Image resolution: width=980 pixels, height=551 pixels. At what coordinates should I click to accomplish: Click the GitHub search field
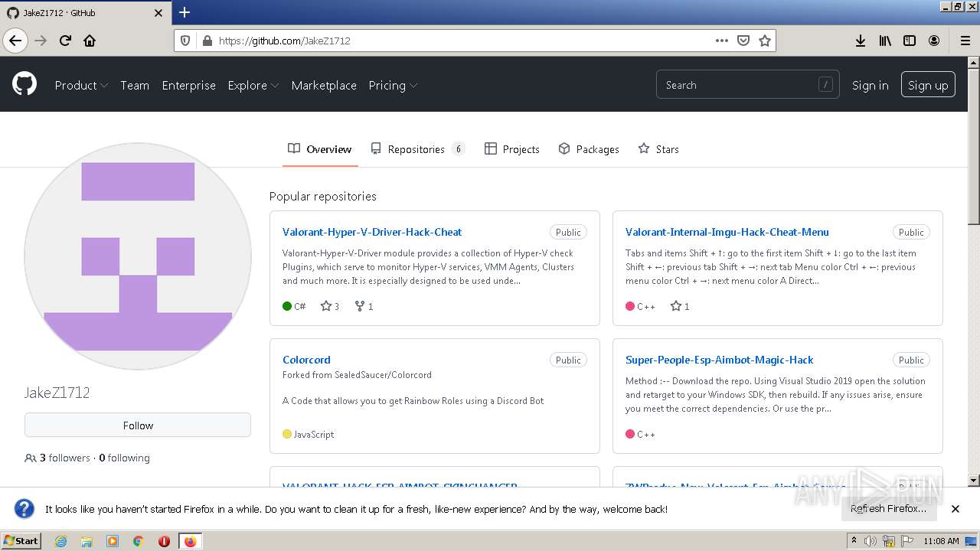tap(739, 85)
